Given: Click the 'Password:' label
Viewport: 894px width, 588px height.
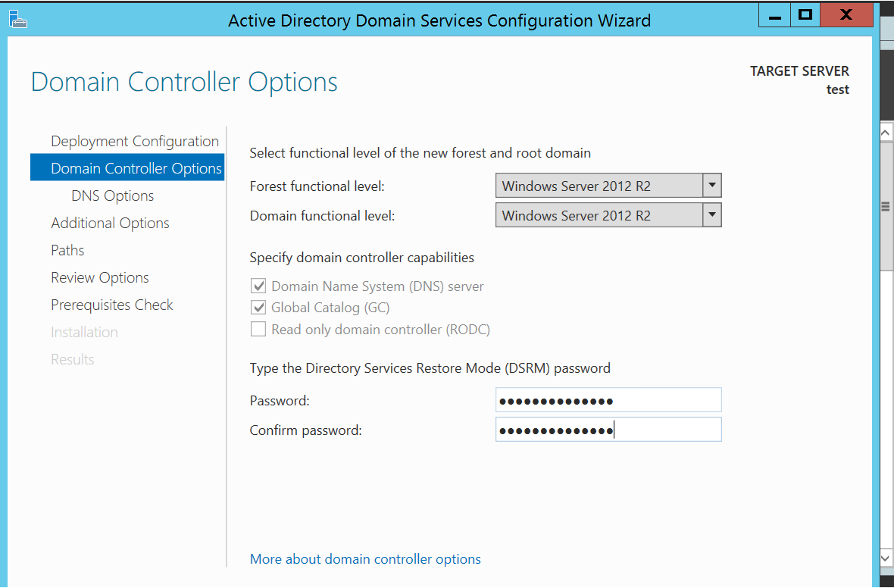Looking at the screenshot, I should 280,401.
